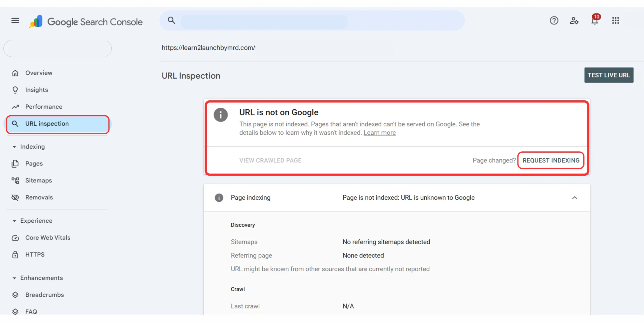The width and height of the screenshot is (644, 322).
Task: Click the Performance trend icon
Action: (15, 107)
